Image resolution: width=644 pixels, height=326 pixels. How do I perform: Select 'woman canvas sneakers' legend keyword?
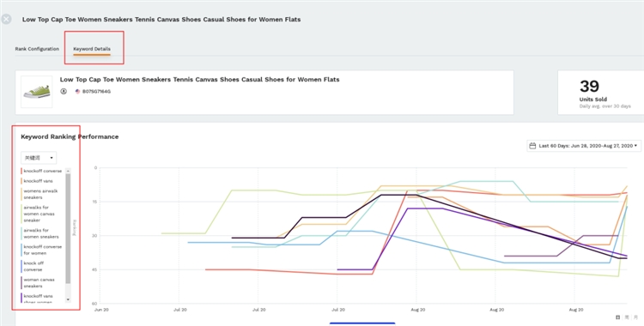click(x=39, y=283)
